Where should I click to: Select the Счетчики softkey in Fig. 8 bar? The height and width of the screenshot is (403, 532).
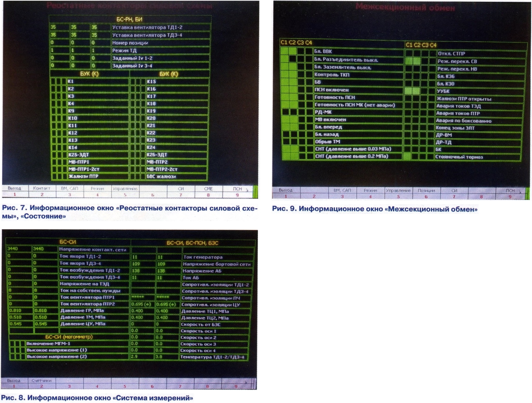tap(42, 381)
